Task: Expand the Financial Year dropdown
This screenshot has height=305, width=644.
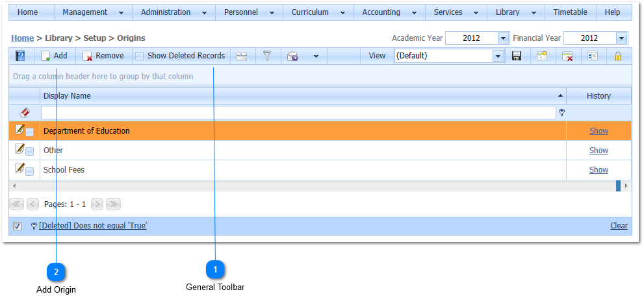Action: pyautogui.click(x=621, y=38)
